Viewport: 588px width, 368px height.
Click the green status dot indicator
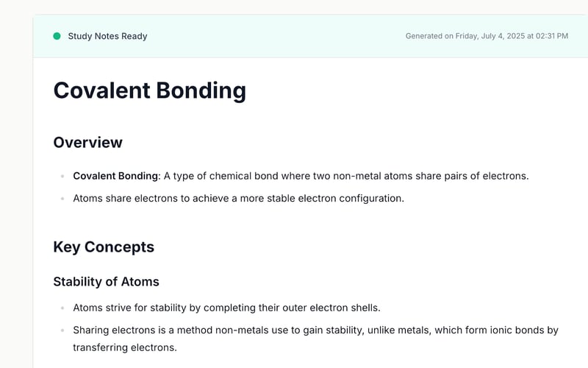(57, 36)
